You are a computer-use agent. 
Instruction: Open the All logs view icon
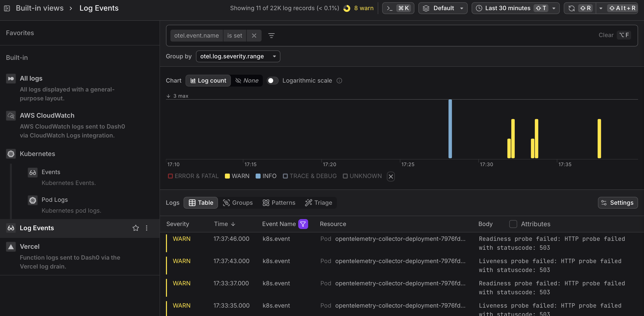click(11, 78)
